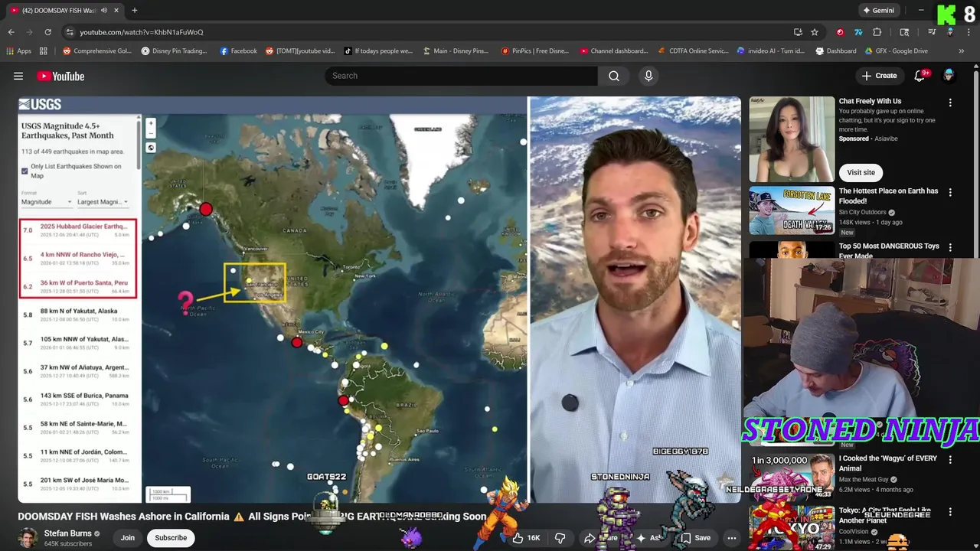Open the invideo AI bookmark
The height and width of the screenshot is (551, 980).
pyautogui.click(x=770, y=51)
